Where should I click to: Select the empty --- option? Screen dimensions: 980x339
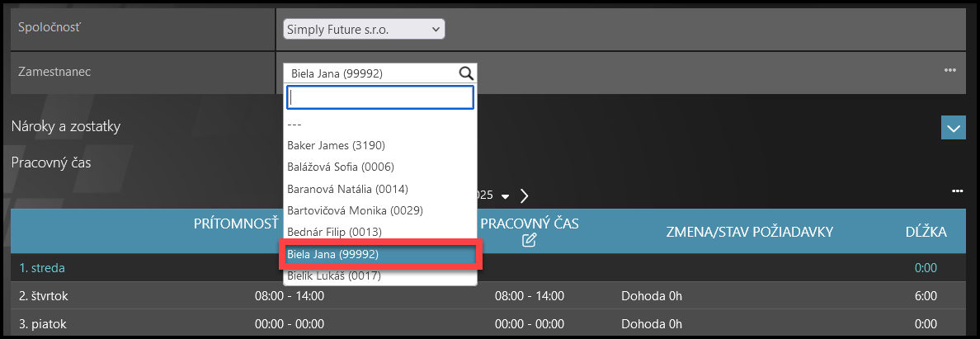tap(294, 124)
